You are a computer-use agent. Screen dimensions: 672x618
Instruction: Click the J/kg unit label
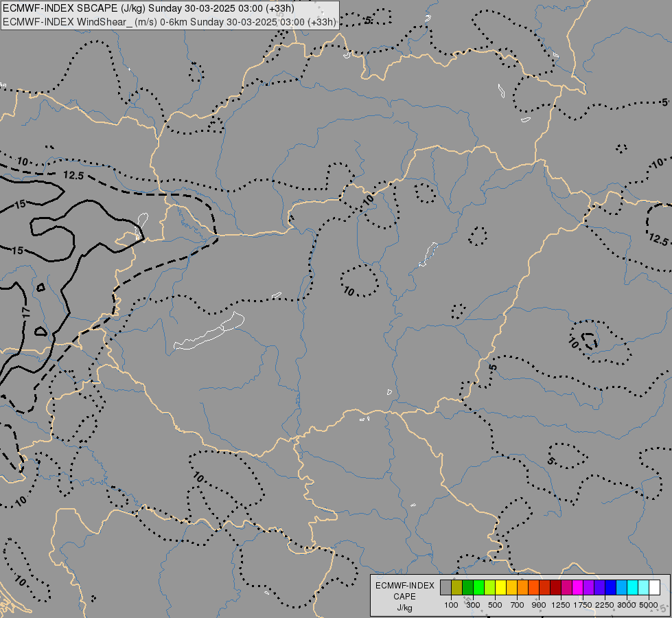404,608
